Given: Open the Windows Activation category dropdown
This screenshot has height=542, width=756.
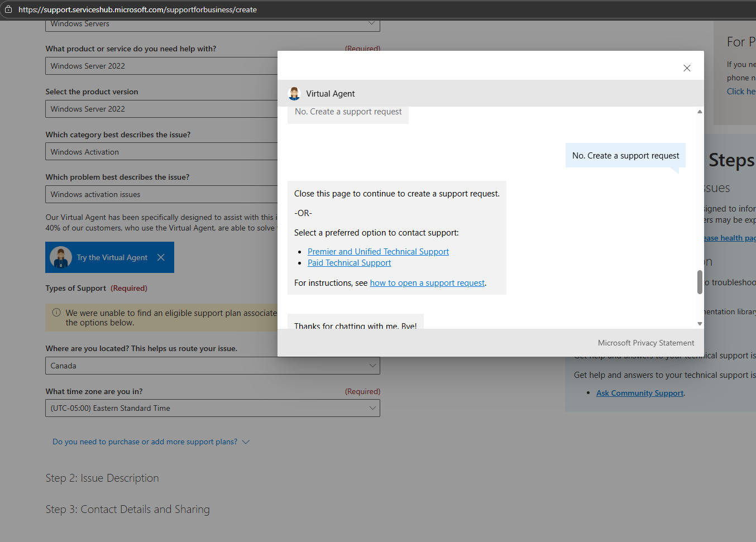Looking at the screenshot, I should tap(161, 152).
